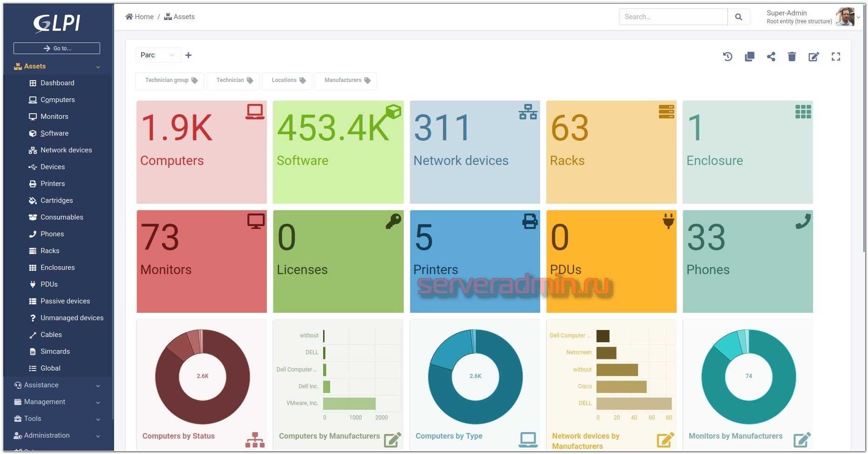Click the edit dashboard pencil icon
Image resolution: width=868 pixels, height=454 pixels.
(814, 56)
